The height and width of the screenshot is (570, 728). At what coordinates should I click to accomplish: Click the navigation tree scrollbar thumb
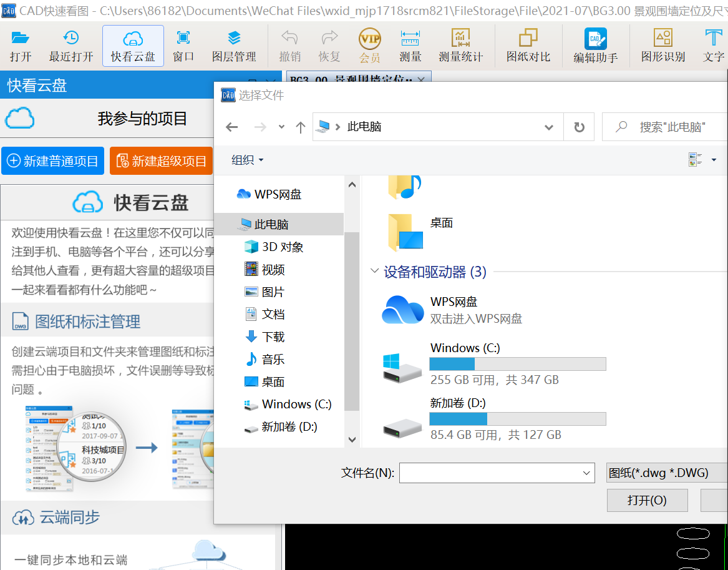(x=352, y=322)
